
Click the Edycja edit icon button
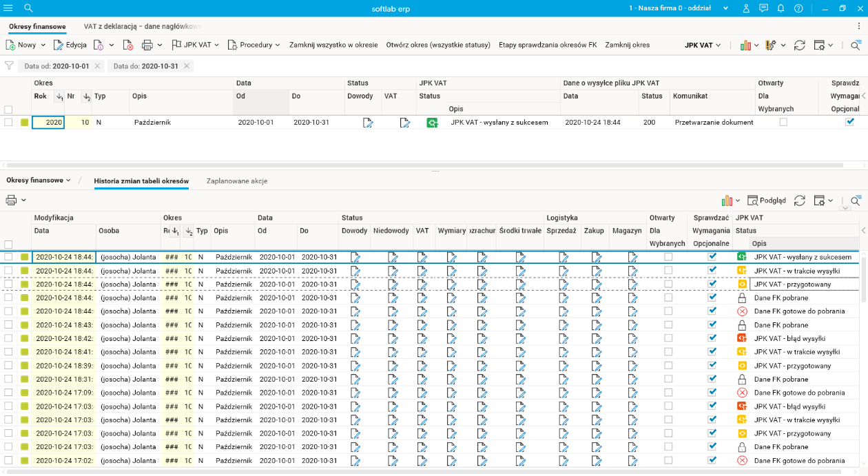[70, 45]
